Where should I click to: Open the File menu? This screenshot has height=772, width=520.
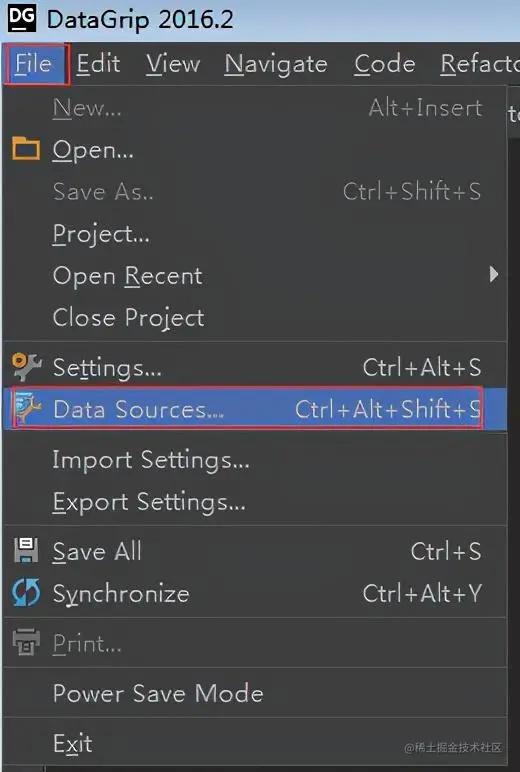click(34, 64)
